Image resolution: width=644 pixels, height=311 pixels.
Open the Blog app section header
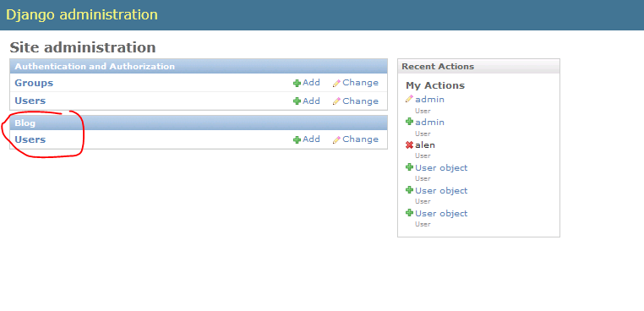click(x=25, y=123)
